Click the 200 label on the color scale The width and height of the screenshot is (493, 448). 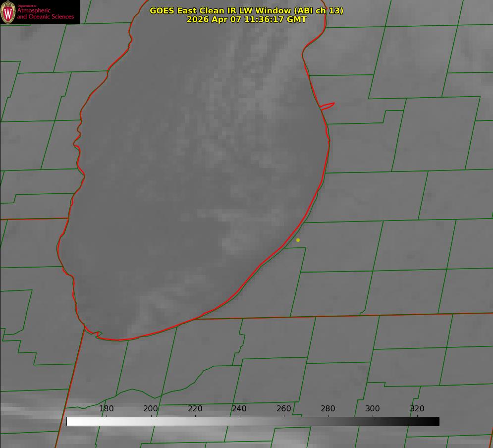151,408
